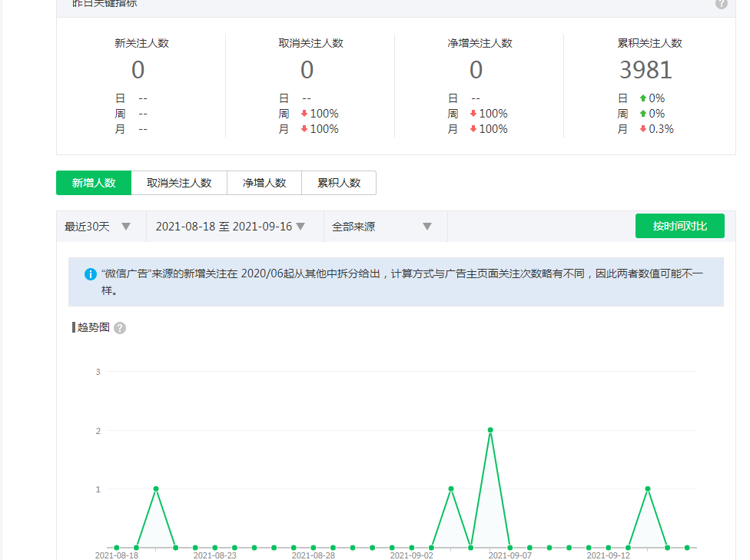Click the last peak data point near 2021-09-12
The width and height of the screenshot is (750, 560).
coord(648,489)
